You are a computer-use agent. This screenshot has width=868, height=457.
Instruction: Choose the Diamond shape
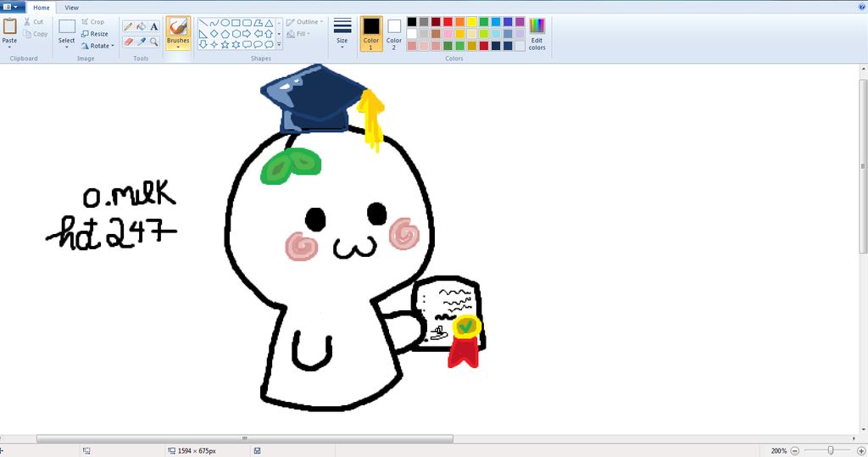(x=214, y=34)
